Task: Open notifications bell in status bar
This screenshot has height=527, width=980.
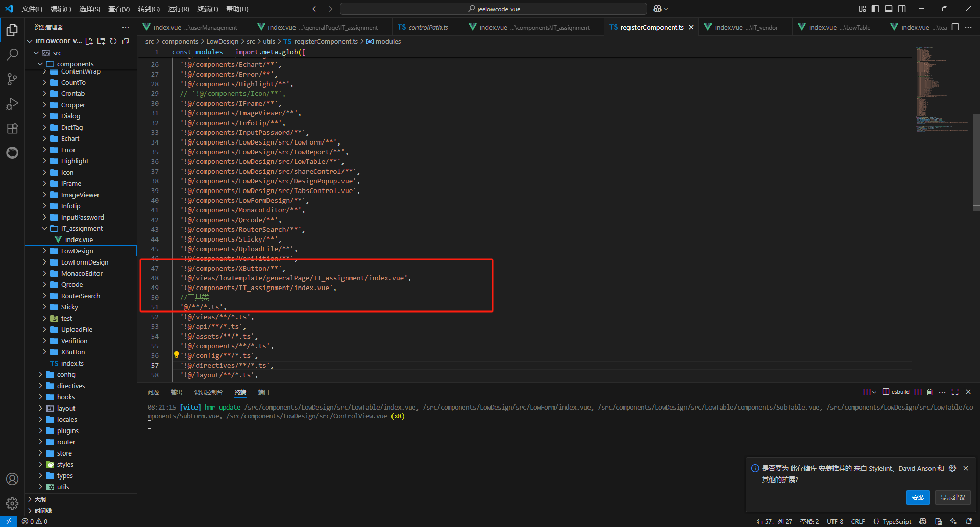Action: 969,521
